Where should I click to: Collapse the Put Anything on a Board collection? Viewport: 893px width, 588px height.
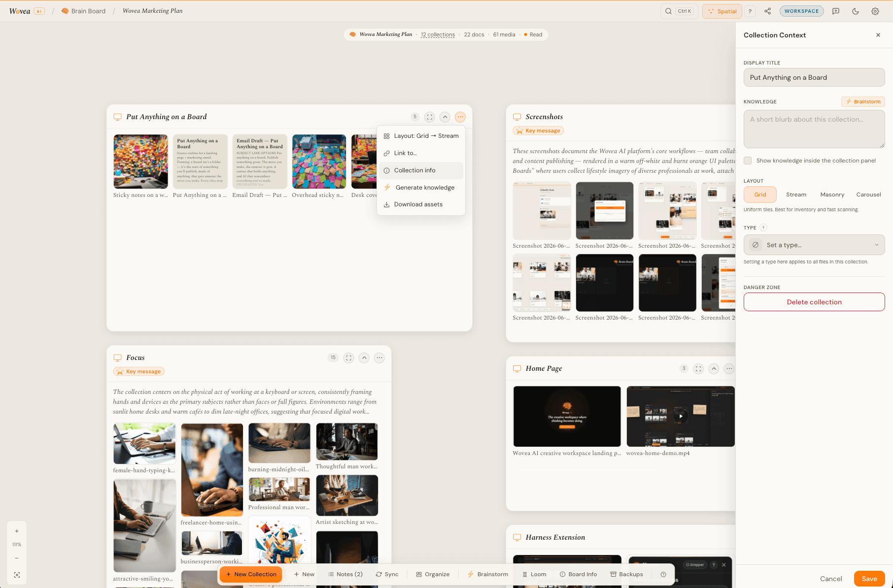click(445, 117)
